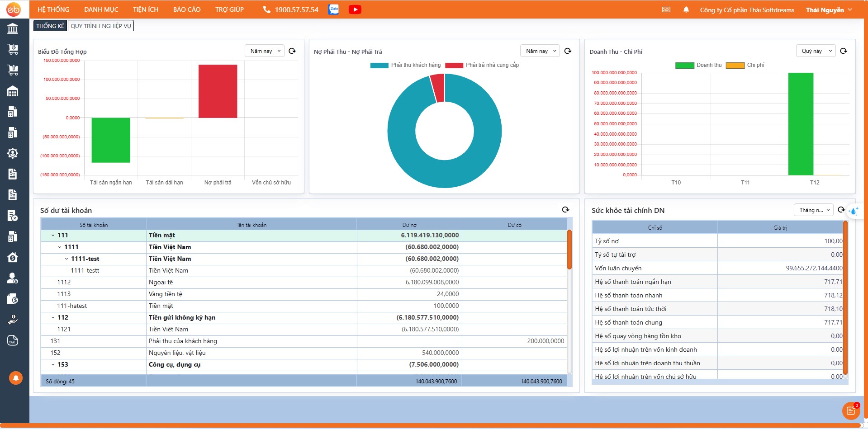Click the account balance table vertical scrollbar
This screenshot has height=429, width=868.
(569, 250)
